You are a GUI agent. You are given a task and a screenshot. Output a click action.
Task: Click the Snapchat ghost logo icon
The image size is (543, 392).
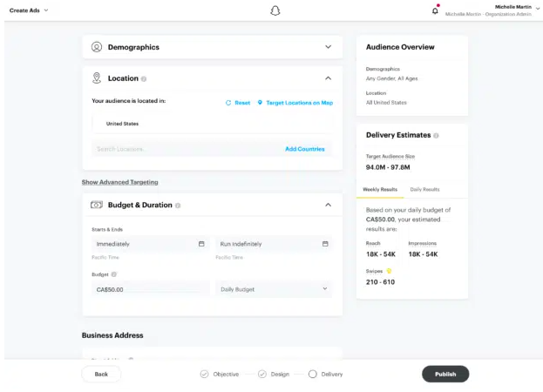point(275,10)
